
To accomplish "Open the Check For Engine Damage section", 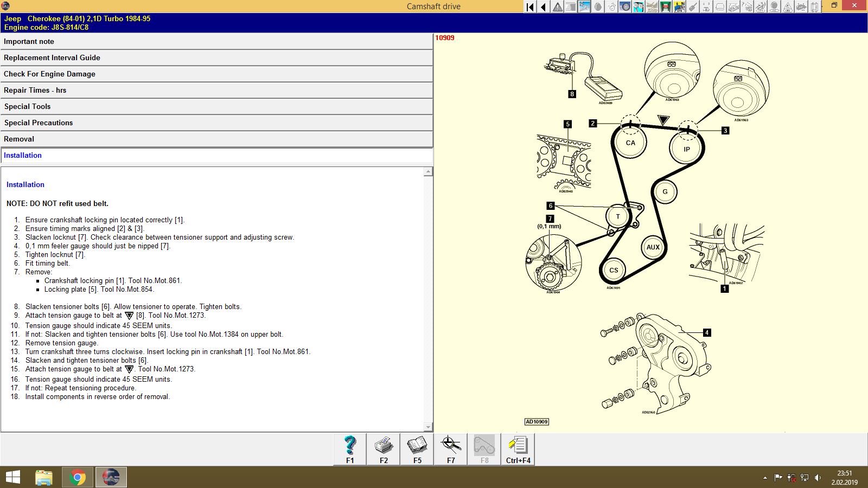I will (x=49, y=74).
